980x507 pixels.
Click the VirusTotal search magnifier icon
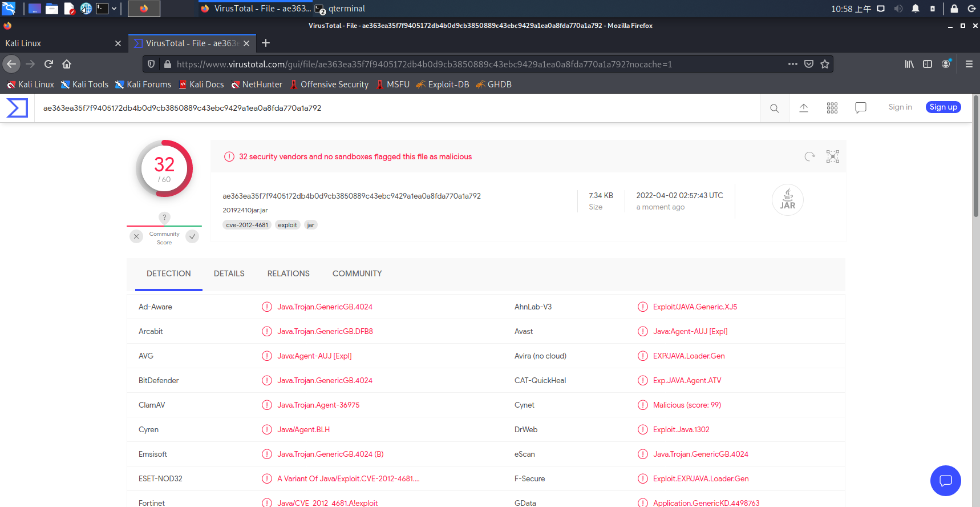(x=774, y=108)
